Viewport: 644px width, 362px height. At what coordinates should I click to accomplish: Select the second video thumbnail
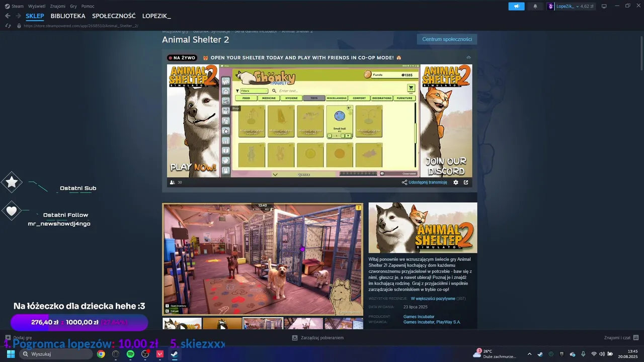click(x=222, y=324)
